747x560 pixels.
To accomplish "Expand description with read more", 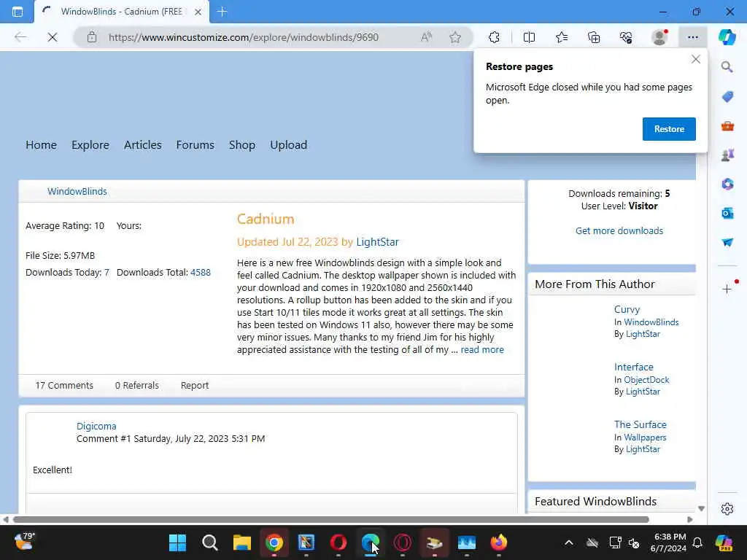I will coord(481,349).
